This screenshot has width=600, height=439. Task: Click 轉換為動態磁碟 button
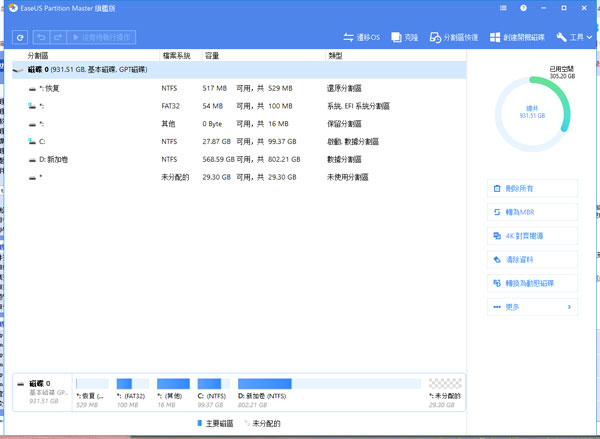coord(531,283)
